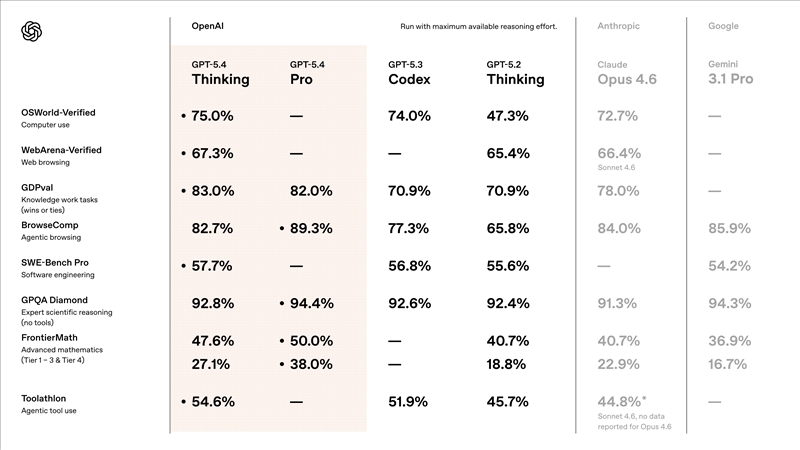
Task: Select Gemini's 94.3% GPQA Diamond score
Action: (x=729, y=303)
